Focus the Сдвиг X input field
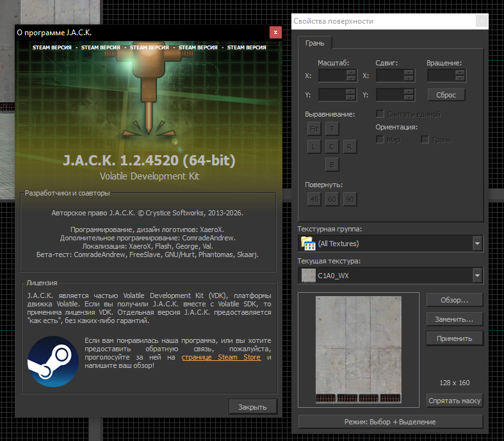This screenshot has height=441, width=504. [x=390, y=76]
